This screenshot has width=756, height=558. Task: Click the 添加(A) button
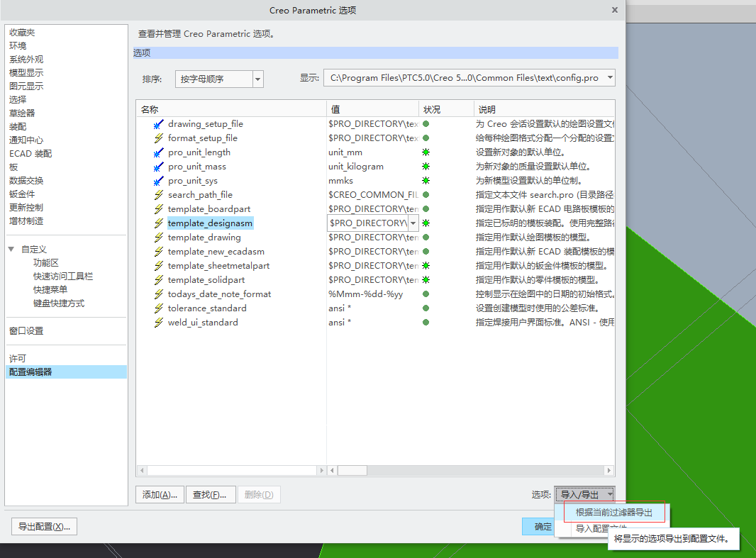tap(159, 494)
